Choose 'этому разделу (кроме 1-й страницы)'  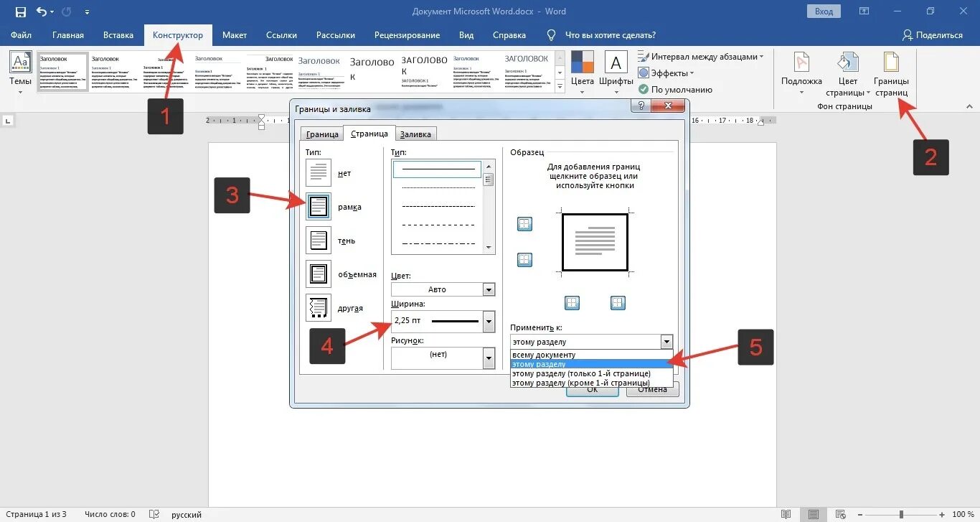click(592, 383)
